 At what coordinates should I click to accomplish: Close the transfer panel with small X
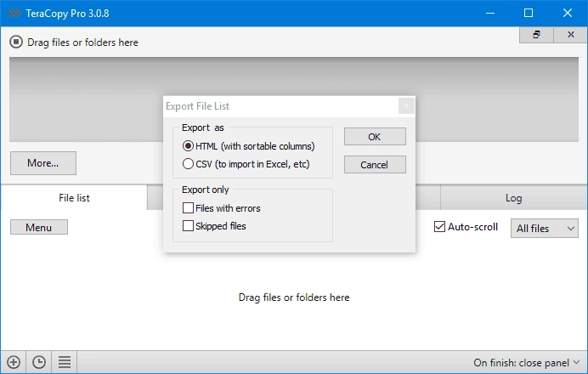point(571,35)
